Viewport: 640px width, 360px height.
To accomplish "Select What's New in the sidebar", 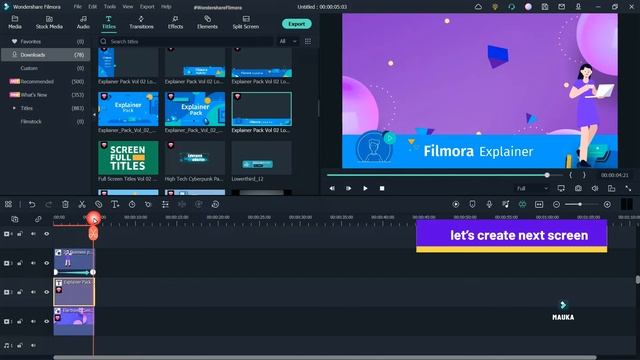I will (46, 95).
